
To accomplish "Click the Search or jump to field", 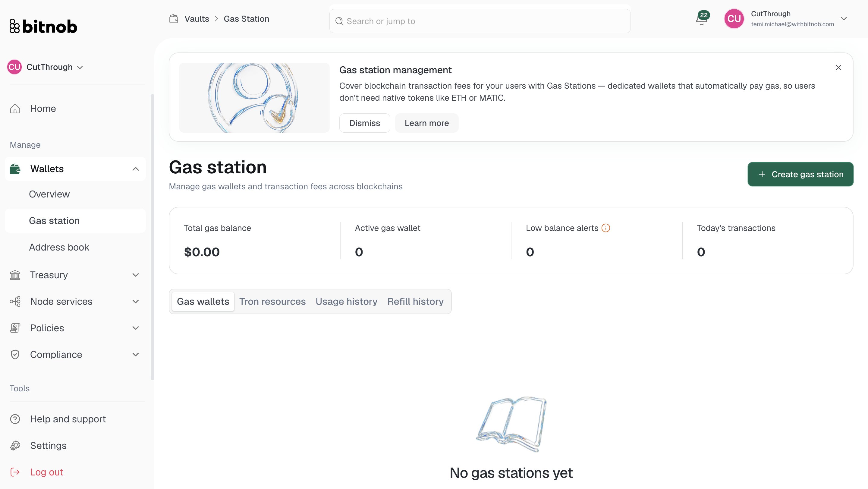I will pyautogui.click(x=480, y=21).
